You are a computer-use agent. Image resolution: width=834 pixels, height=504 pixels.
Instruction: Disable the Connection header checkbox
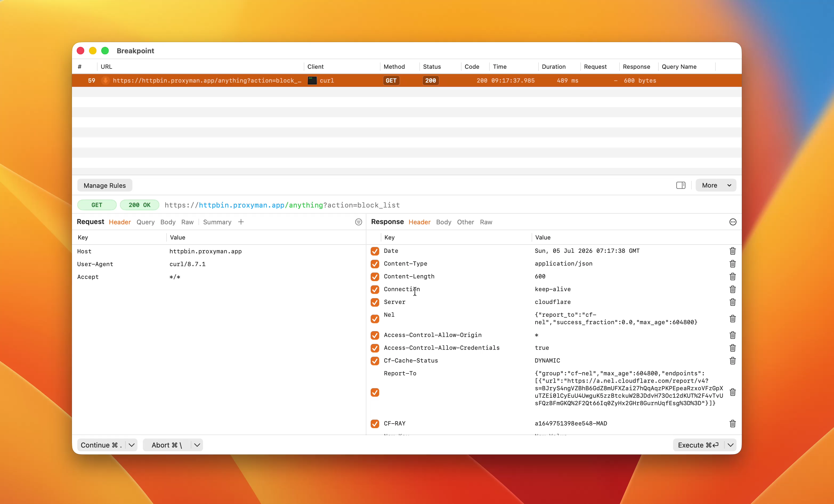375,289
